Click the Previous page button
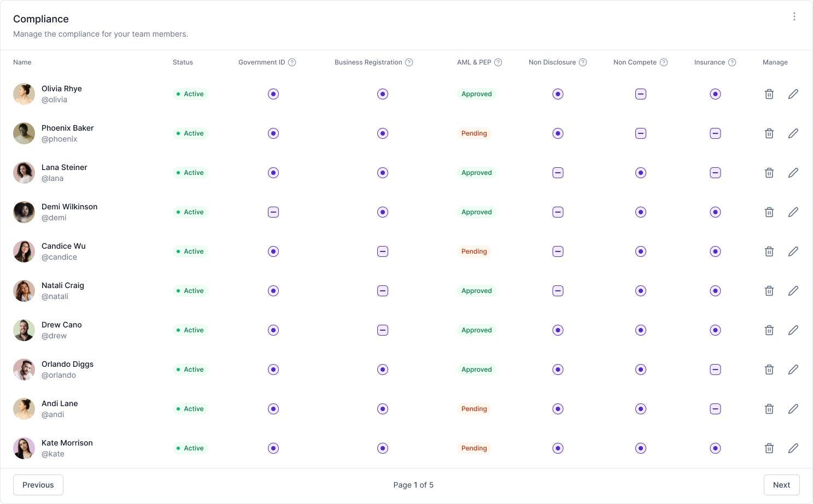Screen dimensions: 813x504 (x=38, y=485)
